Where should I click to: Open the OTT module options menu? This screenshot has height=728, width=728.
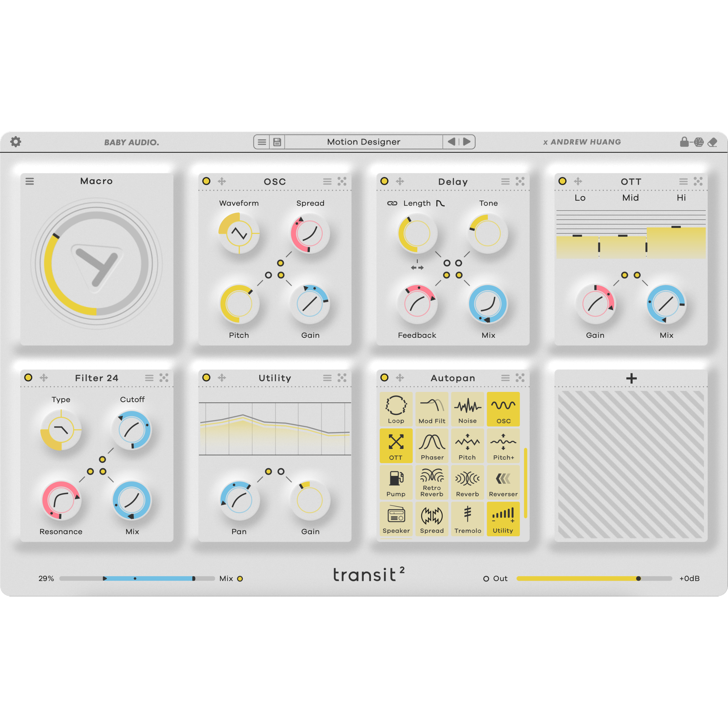[683, 182]
